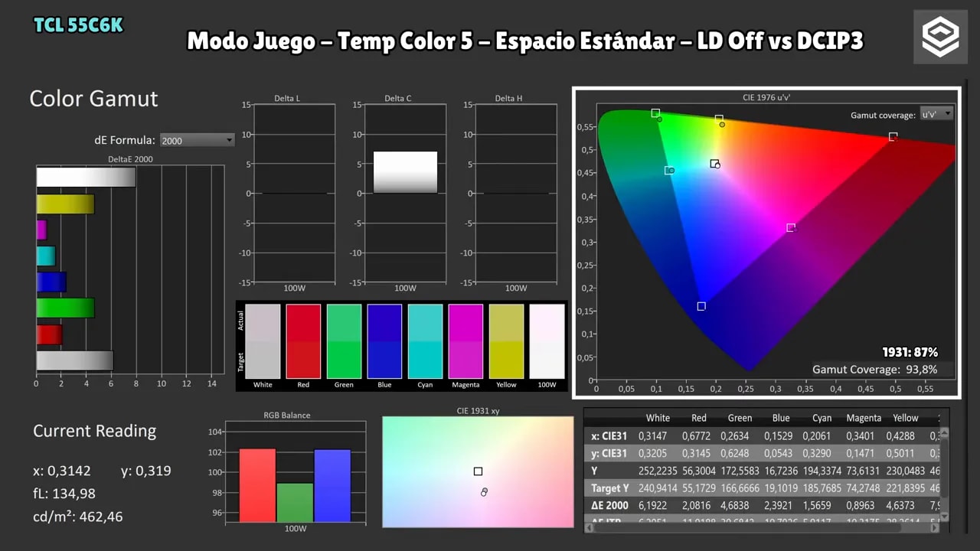Image resolution: width=980 pixels, height=551 pixels.
Task: Click the Red column header in the data table
Action: 699,418
